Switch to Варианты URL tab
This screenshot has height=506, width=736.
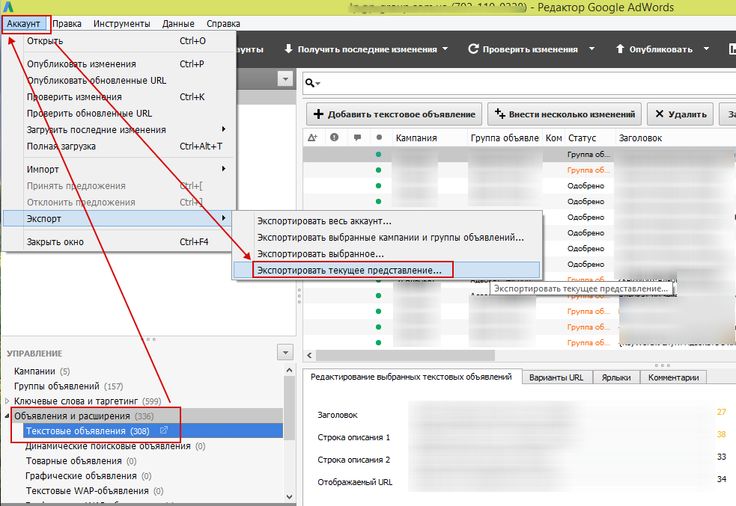point(556,377)
